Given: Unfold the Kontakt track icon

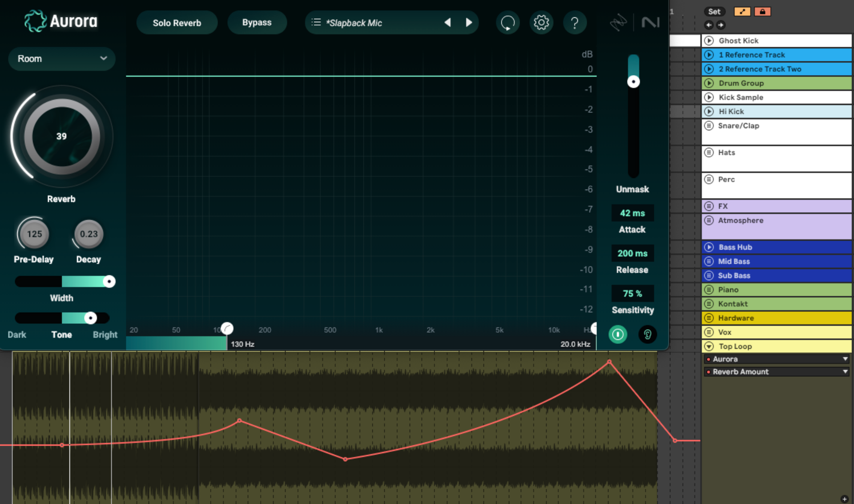Looking at the screenshot, I should click(x=709, y=304).
